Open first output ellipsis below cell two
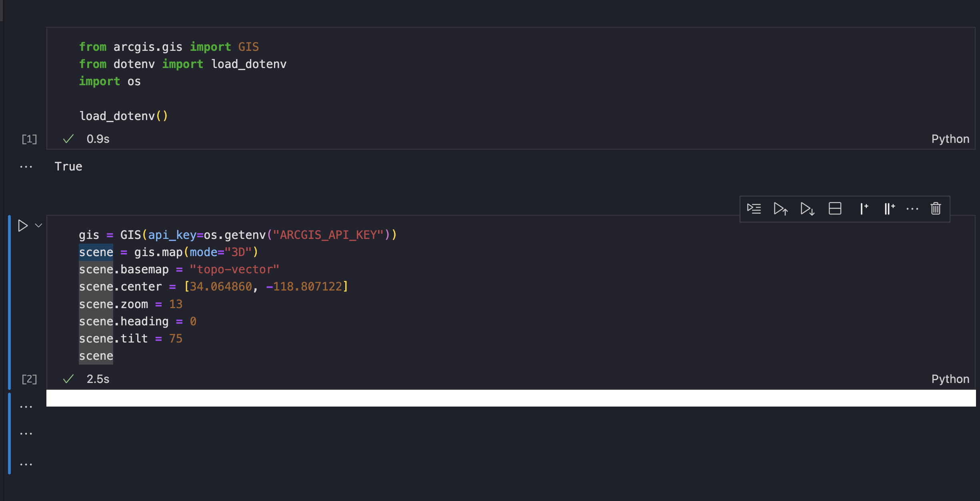Screen dimensions: 980x501 coord(26,407)
